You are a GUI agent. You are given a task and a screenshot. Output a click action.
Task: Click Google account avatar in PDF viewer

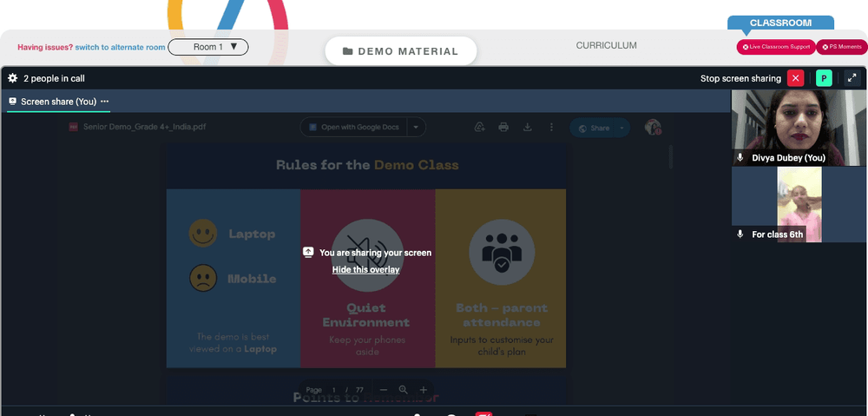pos(654,128)
